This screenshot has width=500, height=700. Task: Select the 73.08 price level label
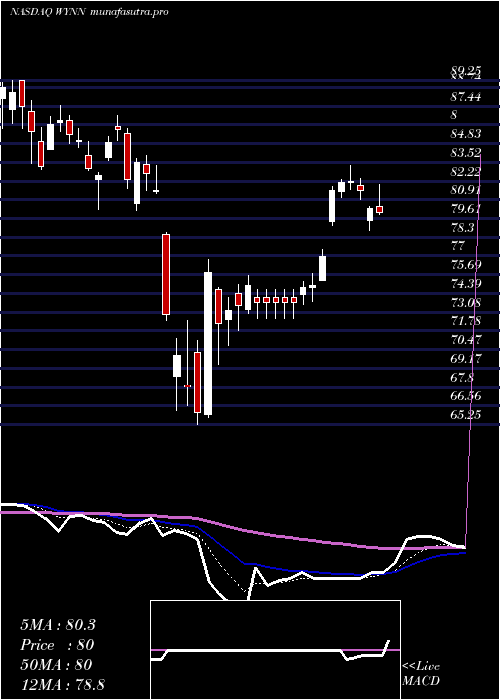(466, 303)
